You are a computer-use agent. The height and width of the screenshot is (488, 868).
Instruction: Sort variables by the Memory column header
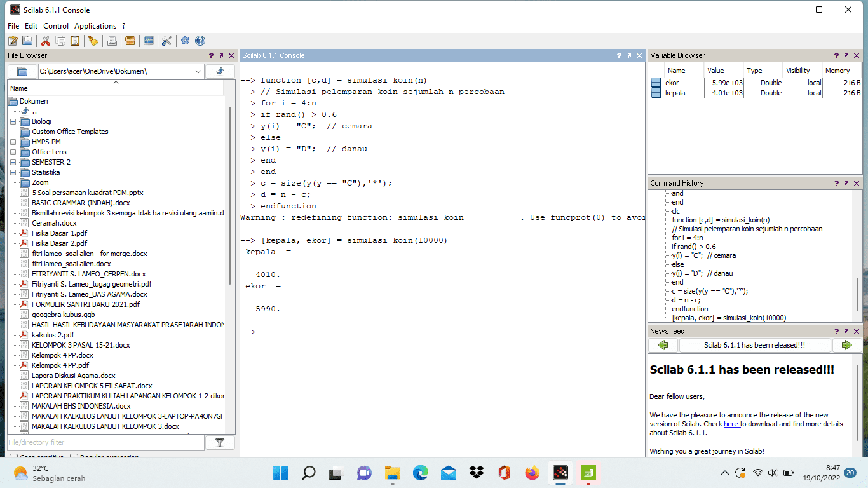(x=842, y=71)
